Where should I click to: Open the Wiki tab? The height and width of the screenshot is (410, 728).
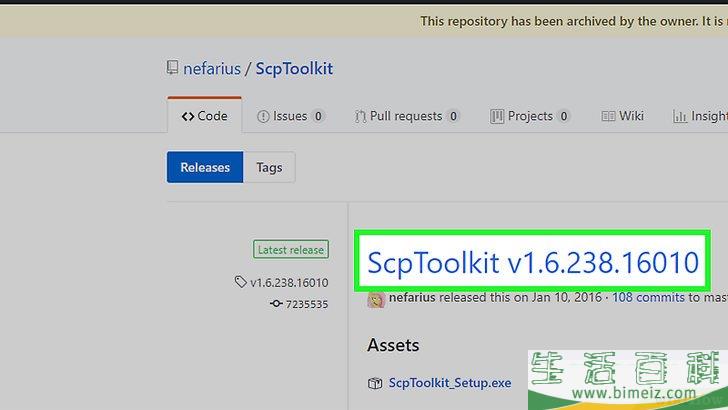click(623, 116)
